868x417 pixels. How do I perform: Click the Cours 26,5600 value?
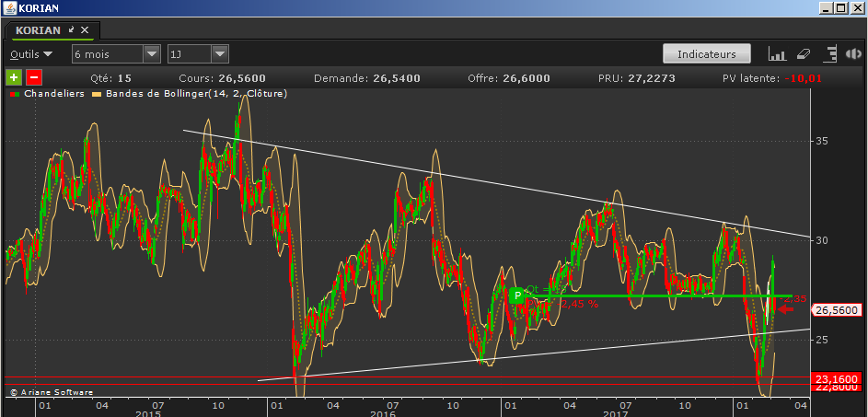point(242,78)
